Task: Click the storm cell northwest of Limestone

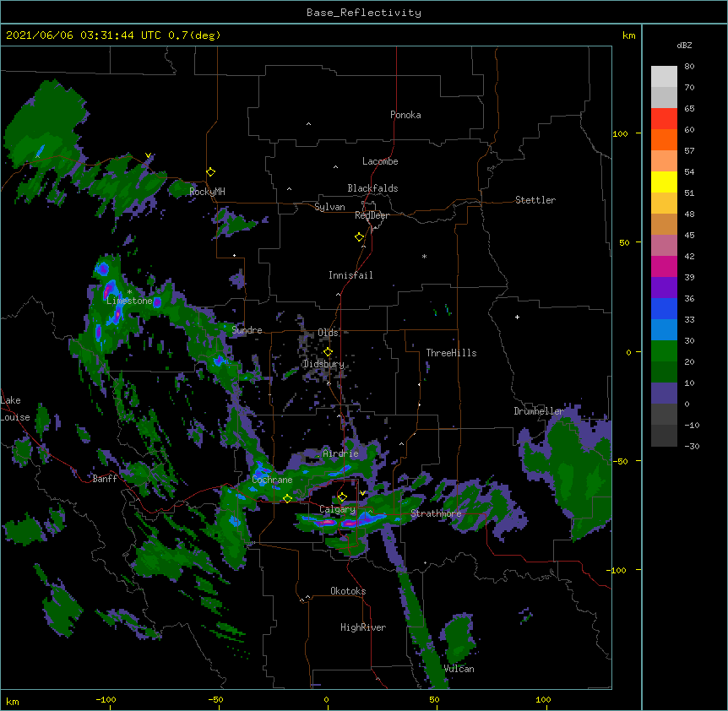Action: pyautogui.click(x=102, y=269)
